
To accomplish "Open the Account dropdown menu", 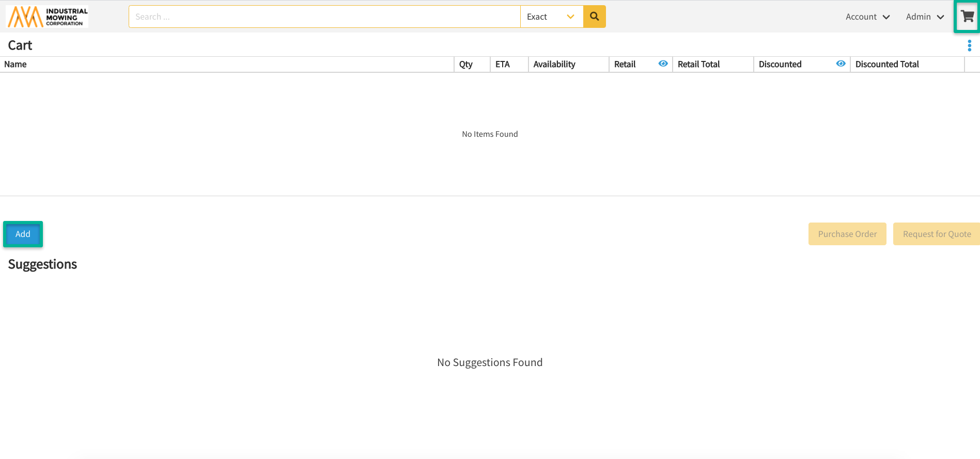I will point(867,17).
